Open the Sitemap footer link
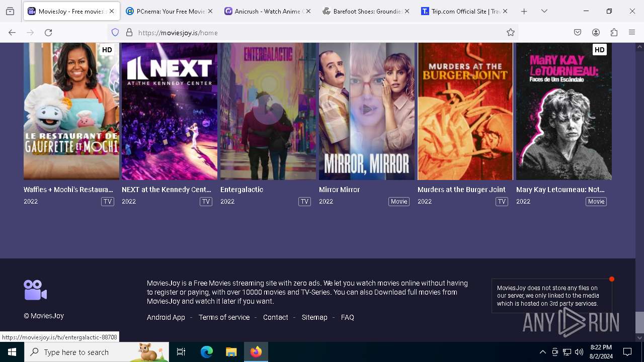Viewport: 644px width, 362px height. coord(314,317)
